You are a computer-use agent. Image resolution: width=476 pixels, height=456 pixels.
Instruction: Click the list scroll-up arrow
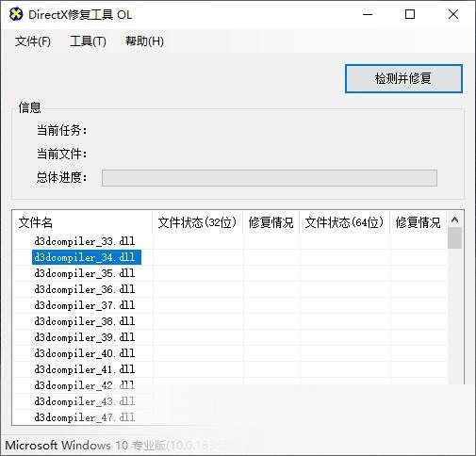[454, 220]
